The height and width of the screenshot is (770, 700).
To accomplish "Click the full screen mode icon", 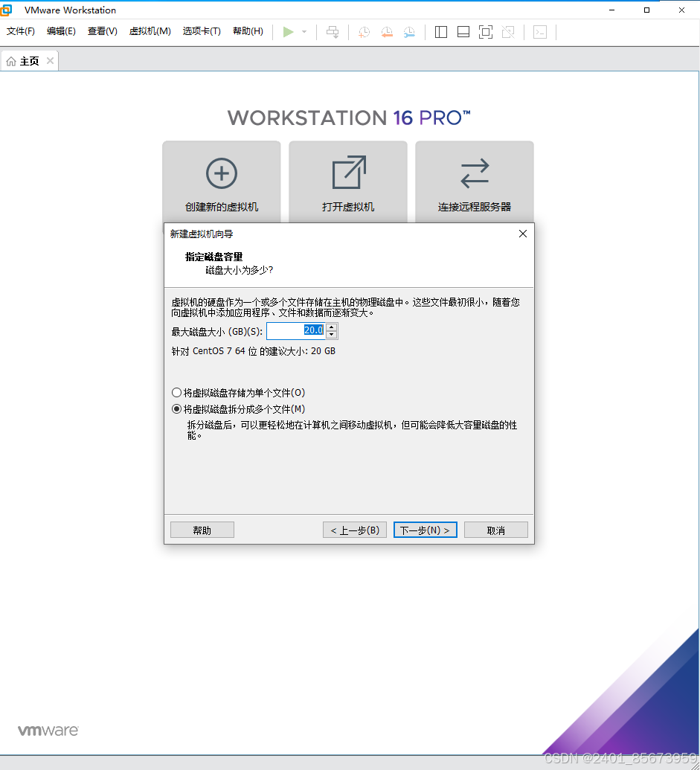I will click(486, 32).
